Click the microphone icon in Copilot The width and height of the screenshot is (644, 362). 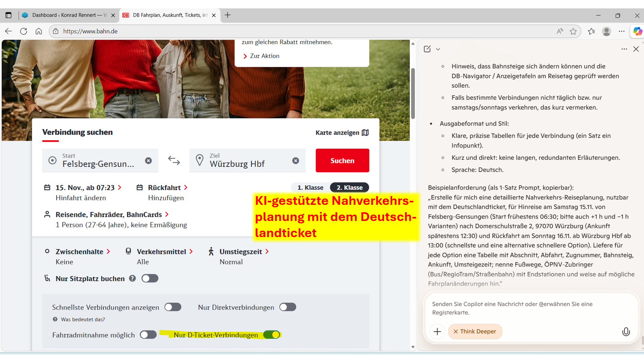[626, 332]
